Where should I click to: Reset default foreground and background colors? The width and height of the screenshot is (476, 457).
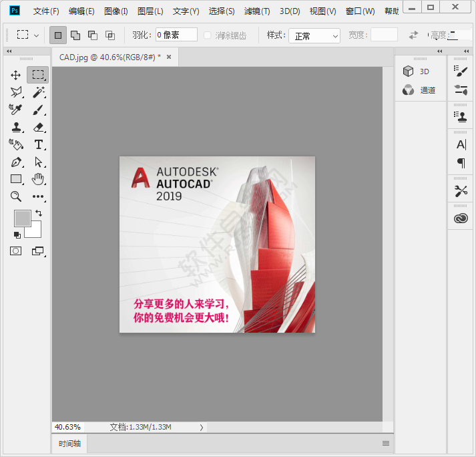point(17,235)
